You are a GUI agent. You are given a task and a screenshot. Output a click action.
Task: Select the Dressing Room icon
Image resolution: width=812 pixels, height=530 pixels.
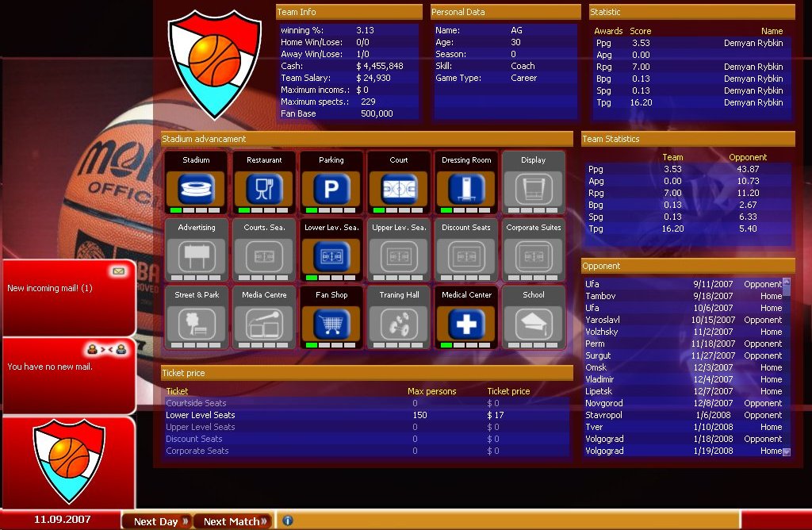[466, 188]
